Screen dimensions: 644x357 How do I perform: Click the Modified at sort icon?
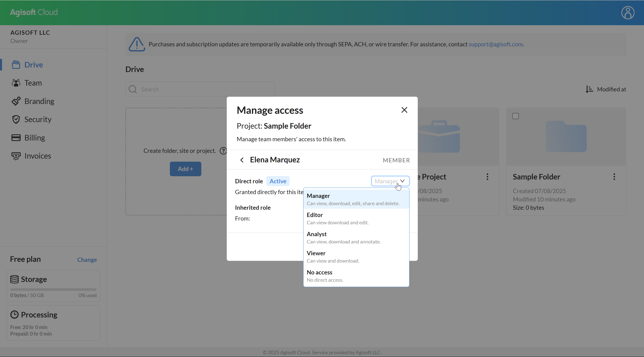click(x=589, y=89)
